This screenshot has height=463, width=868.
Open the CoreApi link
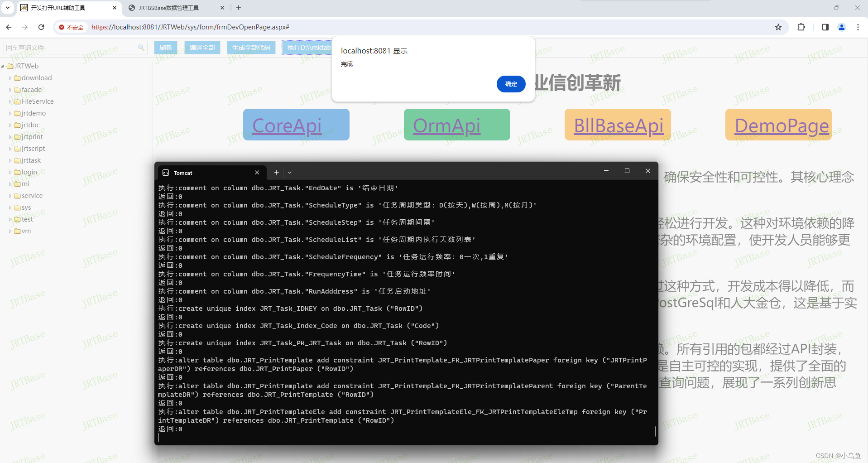(x=287, y=125)
